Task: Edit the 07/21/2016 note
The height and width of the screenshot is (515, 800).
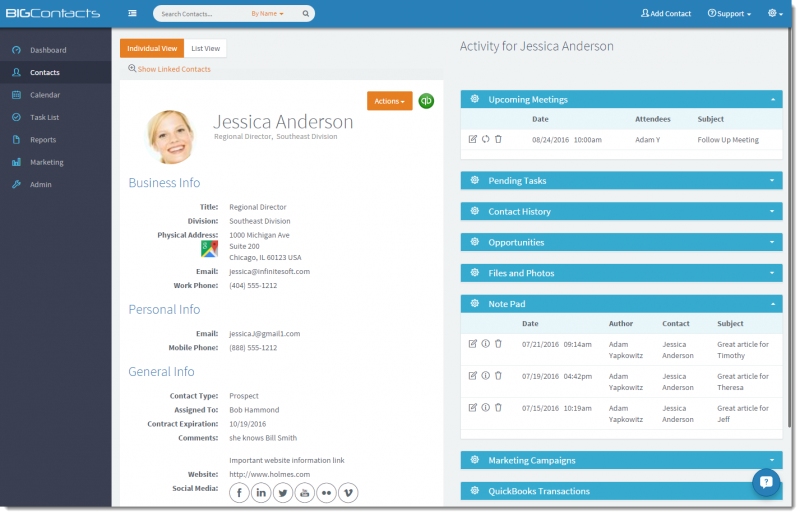Action: click(472, 344)
